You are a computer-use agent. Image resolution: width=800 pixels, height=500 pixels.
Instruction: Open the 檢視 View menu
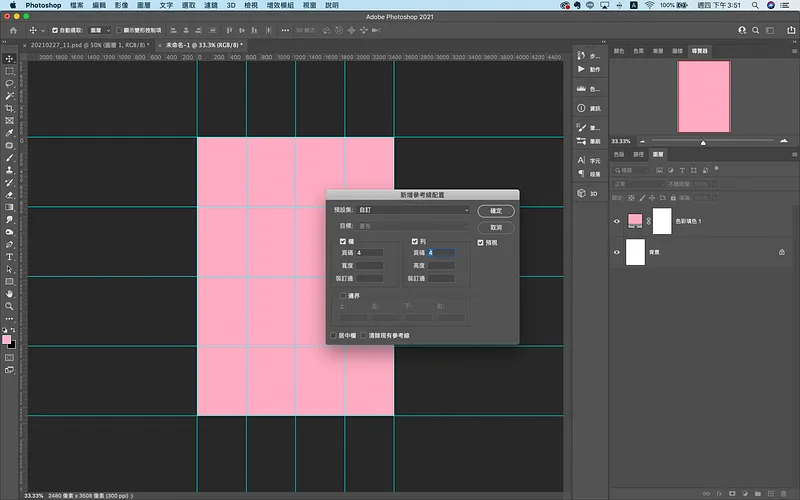pyautogui.click(x=251, y=5)
